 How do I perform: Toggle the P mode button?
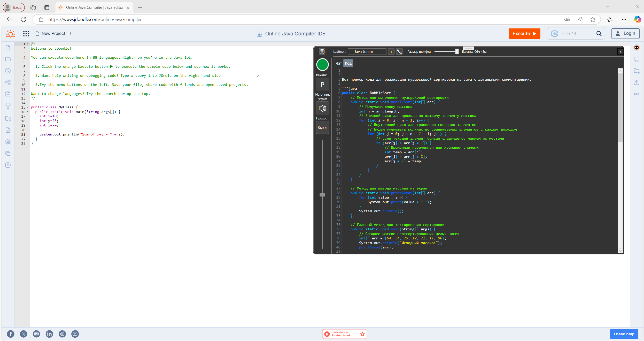pyautogui.click(x=322, y=85)
